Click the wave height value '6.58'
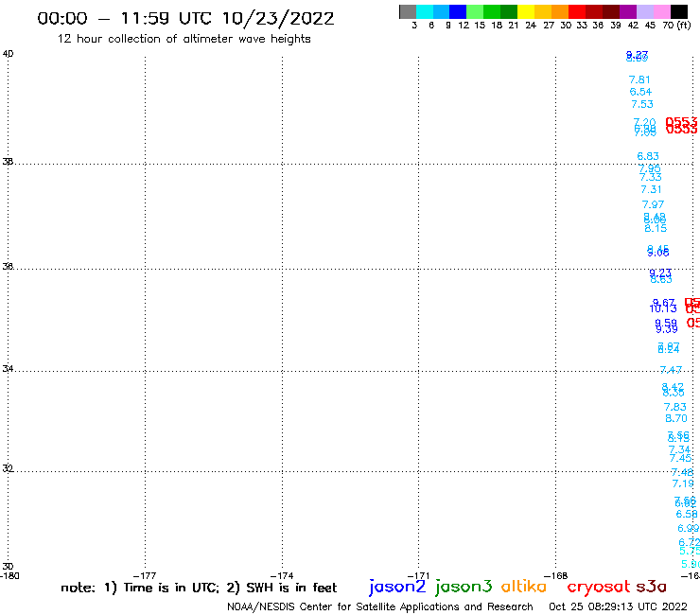 pos(687,515)
